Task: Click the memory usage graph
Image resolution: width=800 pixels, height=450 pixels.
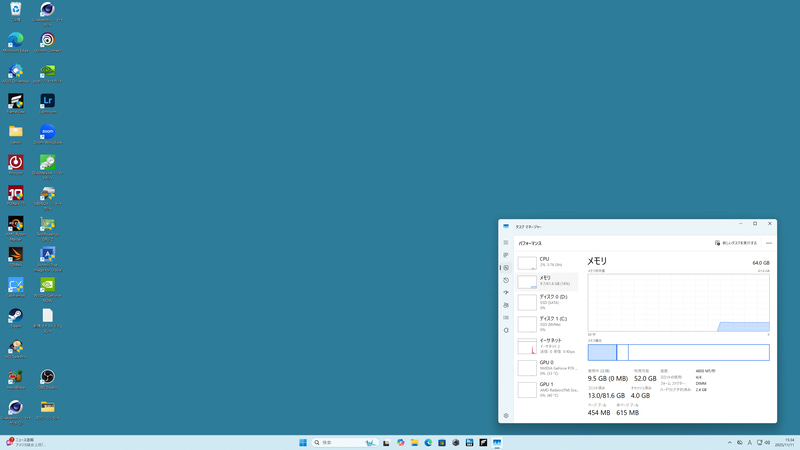Action: tap(679, 303)
